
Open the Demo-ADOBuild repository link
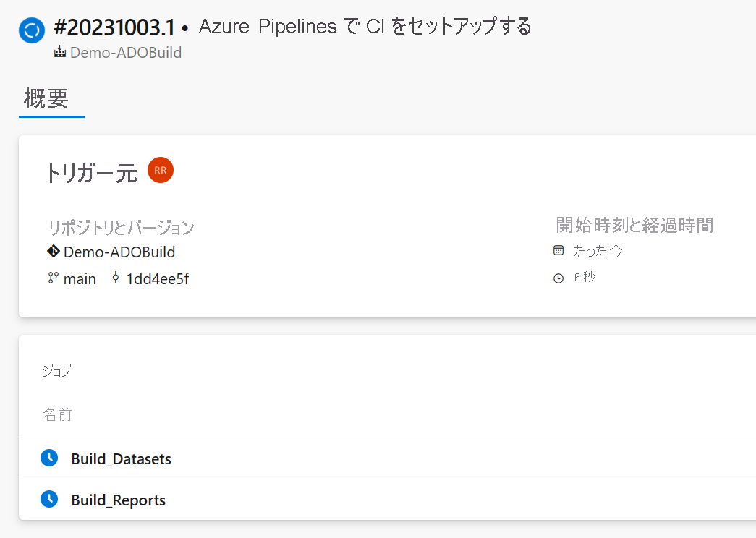point(119,252)
